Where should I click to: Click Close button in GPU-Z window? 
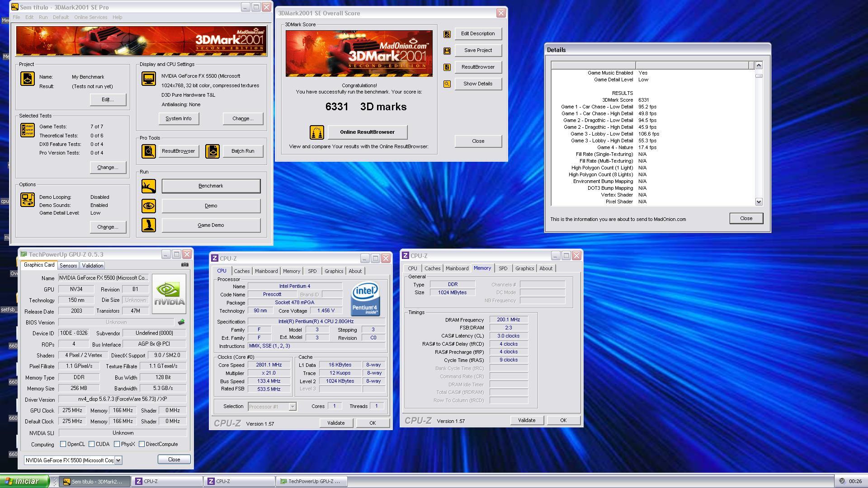pos(174,460)
